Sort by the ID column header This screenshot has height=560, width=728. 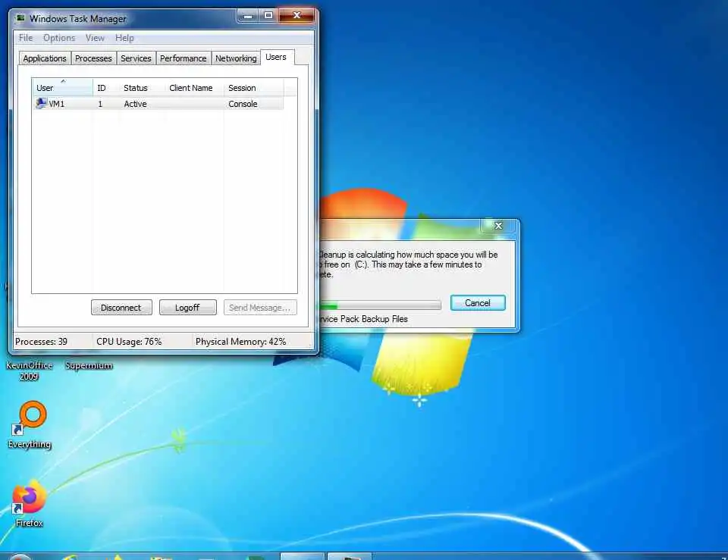click(x=106, y=88)
